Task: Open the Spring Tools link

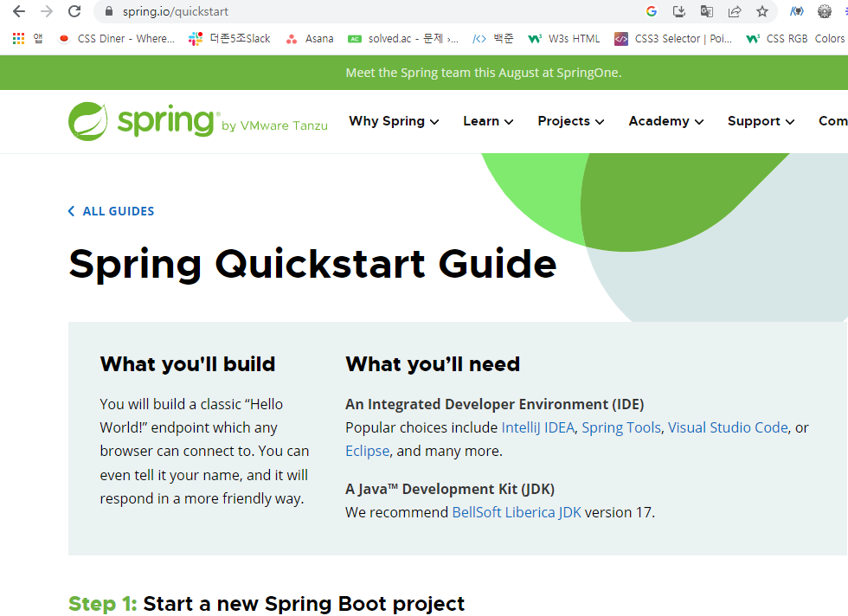Action: tap(621, 427)
